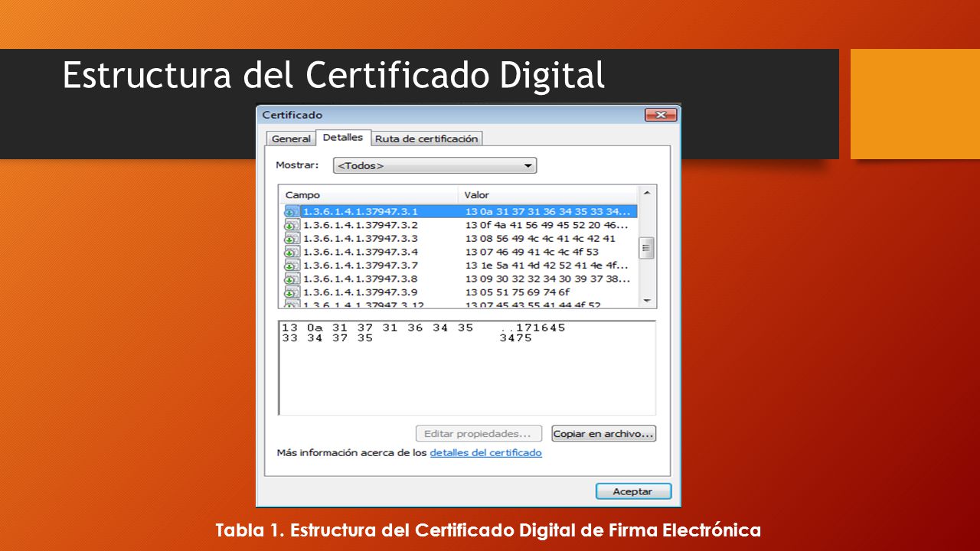Screen dimensions: 980x551
Task: Click value starting 13 0f 4a 41 56 49
Action: [547, 225]
